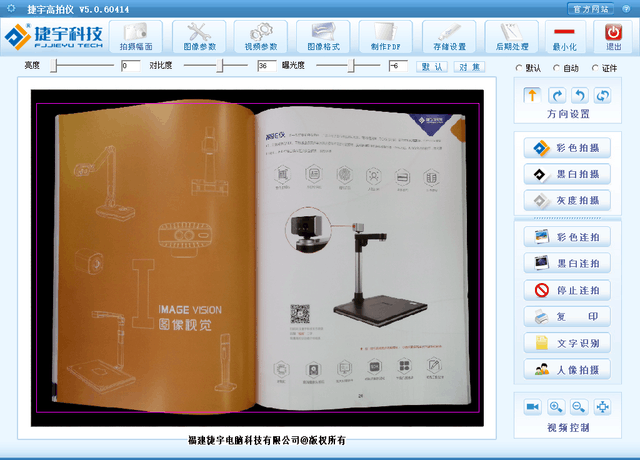This screenshot has height=460, width=640.
Task: Zoom in using video control magnifier
Action: (556, 407)
